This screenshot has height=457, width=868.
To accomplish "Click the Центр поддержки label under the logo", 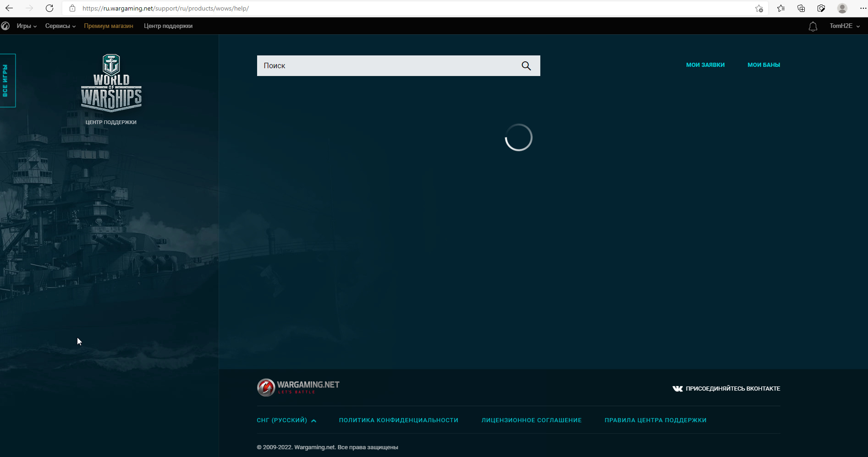I will point(111,122).
